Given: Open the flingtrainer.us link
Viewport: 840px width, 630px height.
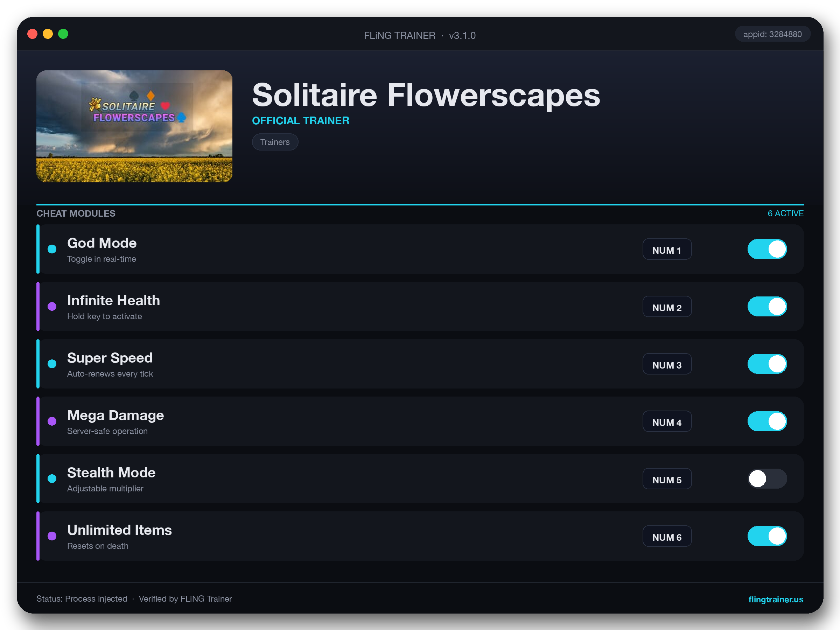Looking at the screenshot, I should click(x=776, y=599).
